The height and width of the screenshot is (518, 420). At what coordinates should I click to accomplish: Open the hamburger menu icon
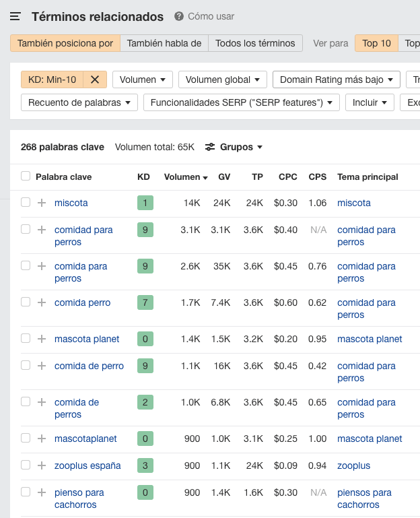[x=15, y=16]
